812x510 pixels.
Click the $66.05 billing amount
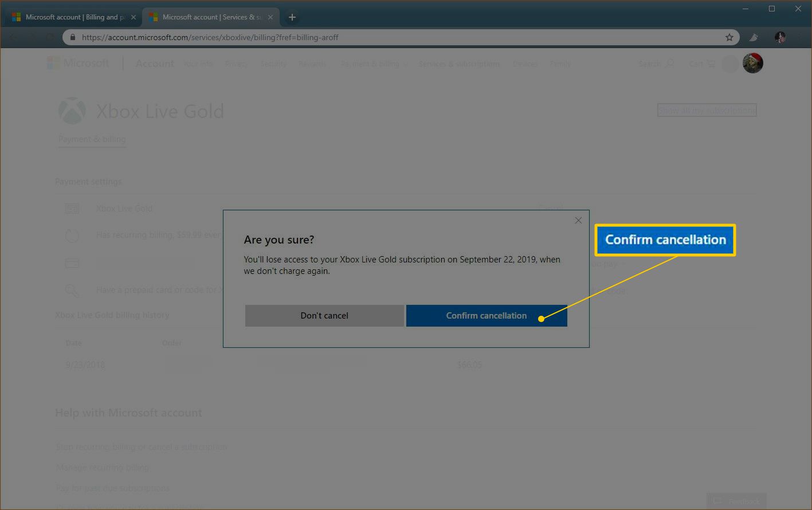pyautogui.click(x=469, y=364)
